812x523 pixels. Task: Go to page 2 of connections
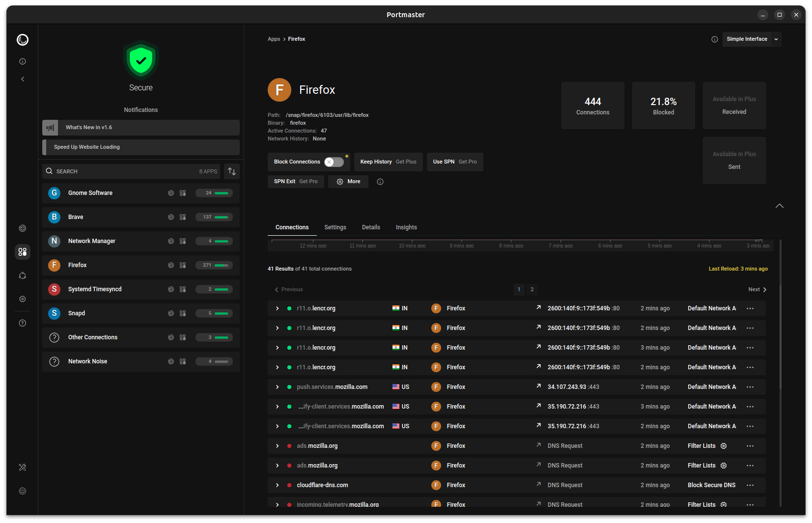click(532, 290)
